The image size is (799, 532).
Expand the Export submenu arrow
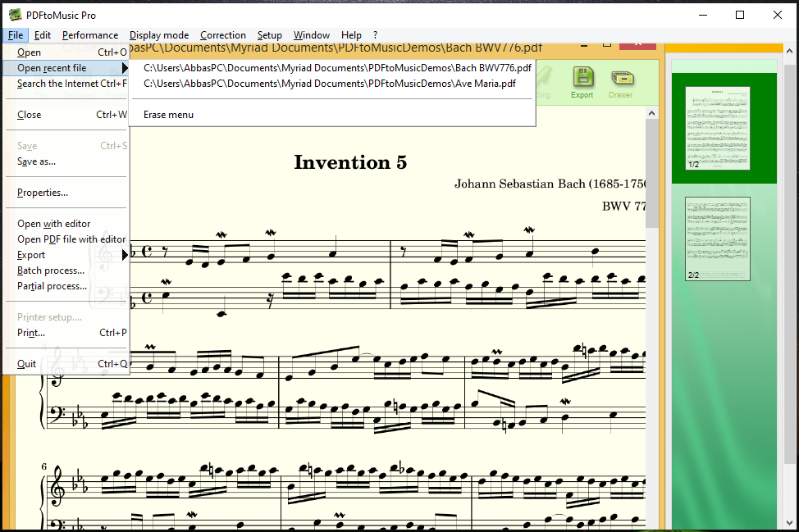click(x=125, y=255)
